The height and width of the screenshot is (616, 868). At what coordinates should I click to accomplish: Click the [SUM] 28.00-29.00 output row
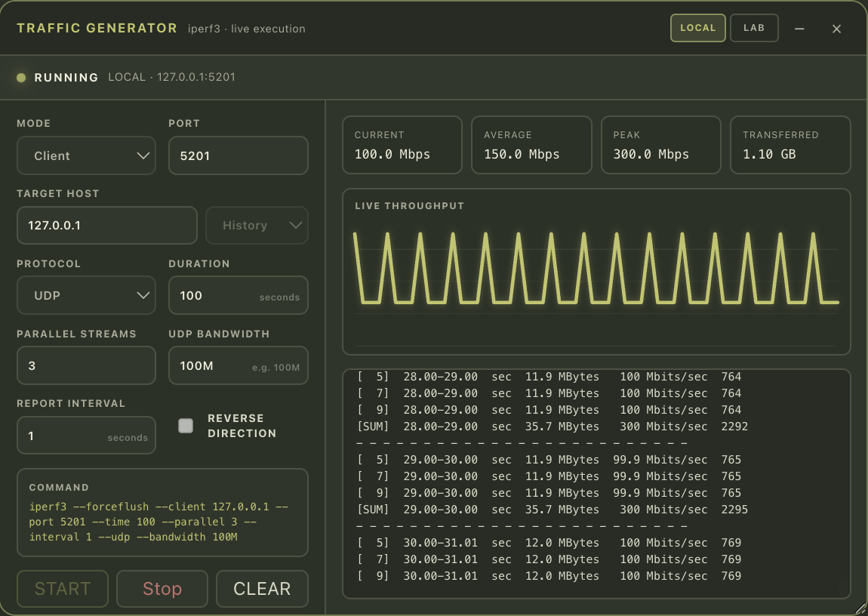[x=553, y=427]
